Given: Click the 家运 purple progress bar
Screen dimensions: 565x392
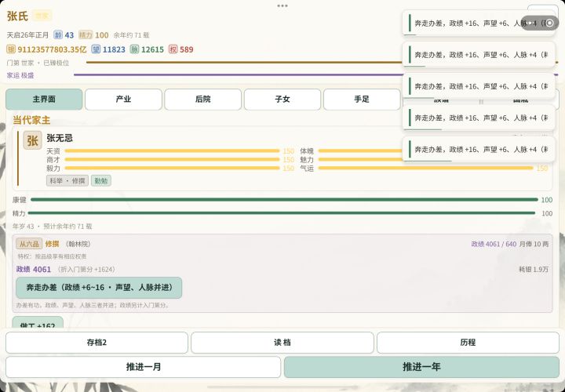Looking at the screenshot, I should pyautogui.click(x=238, y=75).
